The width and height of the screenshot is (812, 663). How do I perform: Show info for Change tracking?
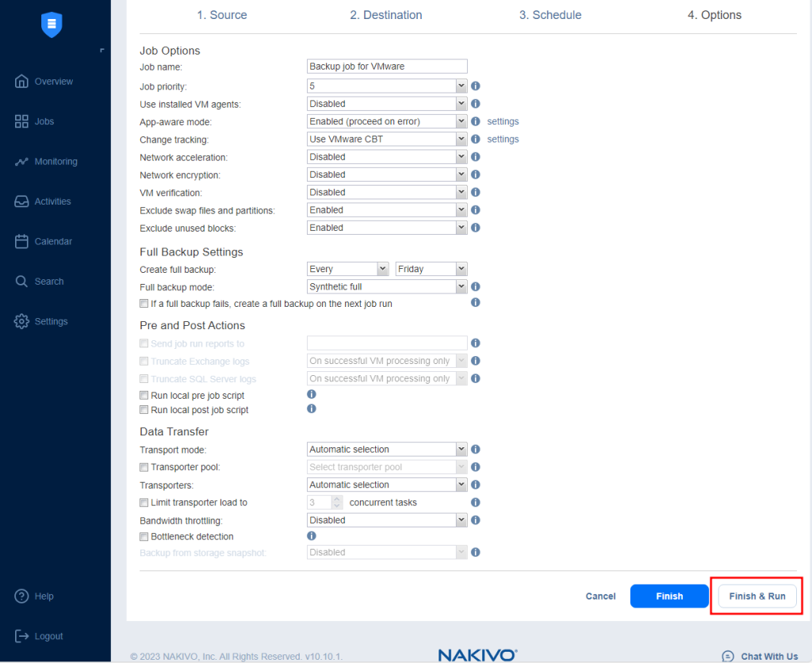coord(476,139)
